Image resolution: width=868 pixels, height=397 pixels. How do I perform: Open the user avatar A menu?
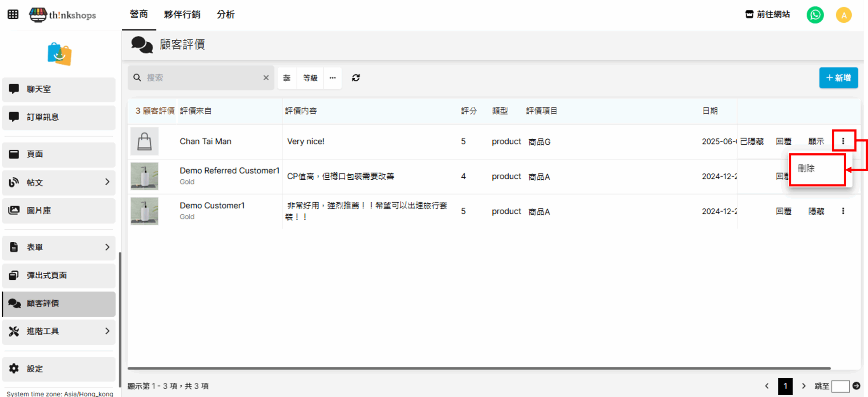[844, 15]
